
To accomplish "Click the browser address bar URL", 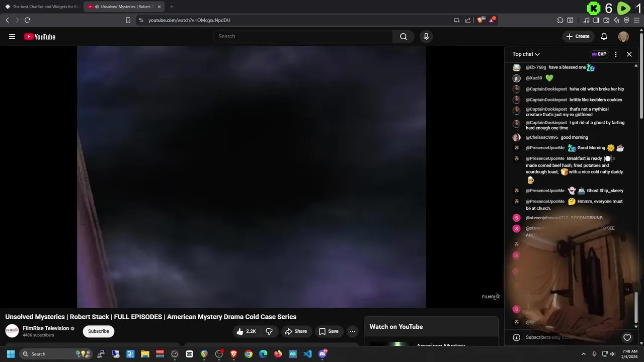I will (x=189, y=20).
